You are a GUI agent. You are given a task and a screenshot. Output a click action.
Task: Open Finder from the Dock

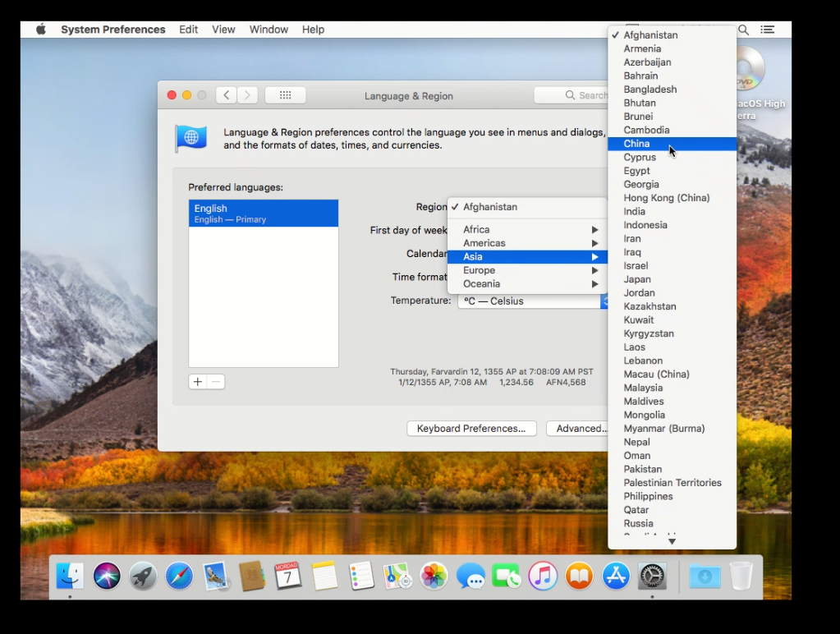(70, 577)
